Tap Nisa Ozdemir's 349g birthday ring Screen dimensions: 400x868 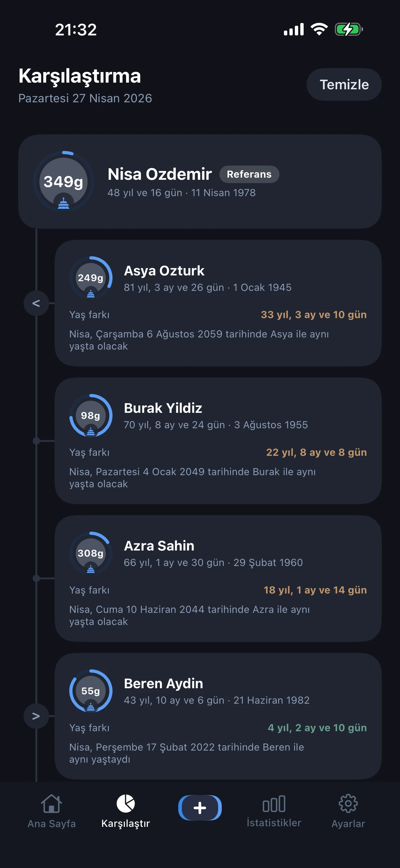click(63, 182)
